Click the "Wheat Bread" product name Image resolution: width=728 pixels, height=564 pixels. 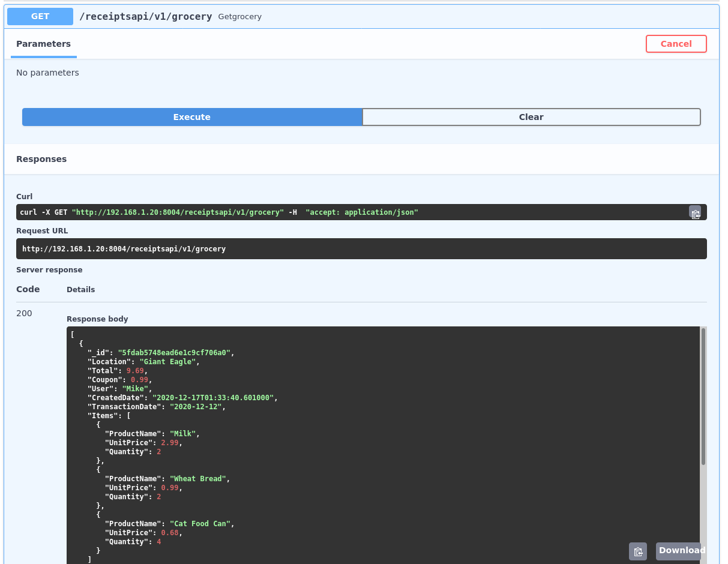click(x=197, y=479)
